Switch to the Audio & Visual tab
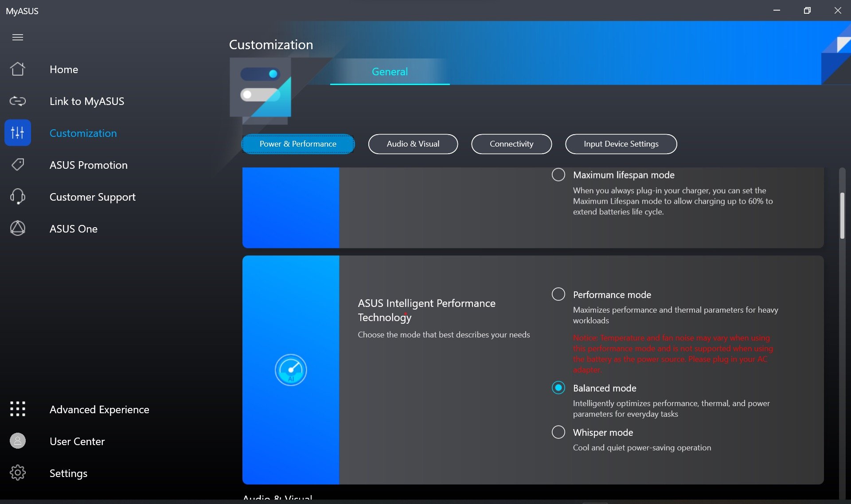This screenshot has width=851, height=504. (x=413, y=143)
